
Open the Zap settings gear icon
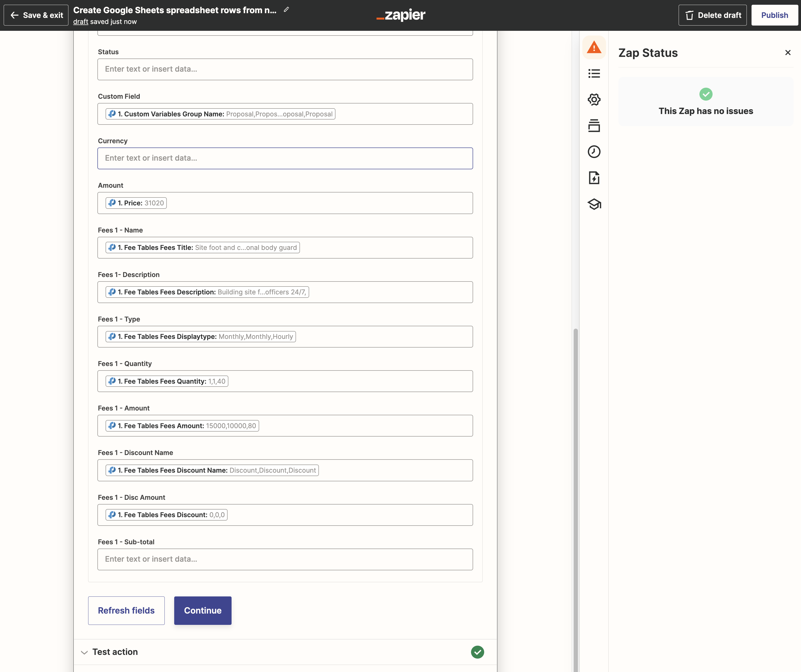pyautogui.click(x=594, y=100)
